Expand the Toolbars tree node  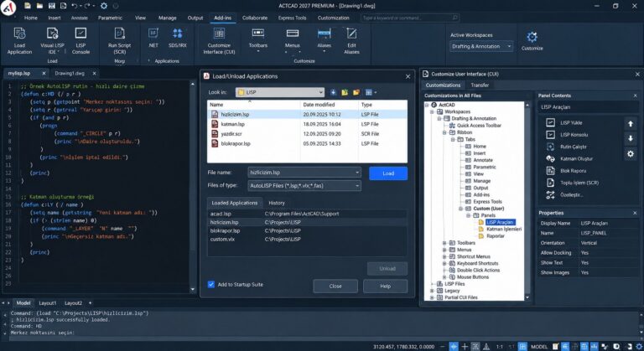[444, 243]
